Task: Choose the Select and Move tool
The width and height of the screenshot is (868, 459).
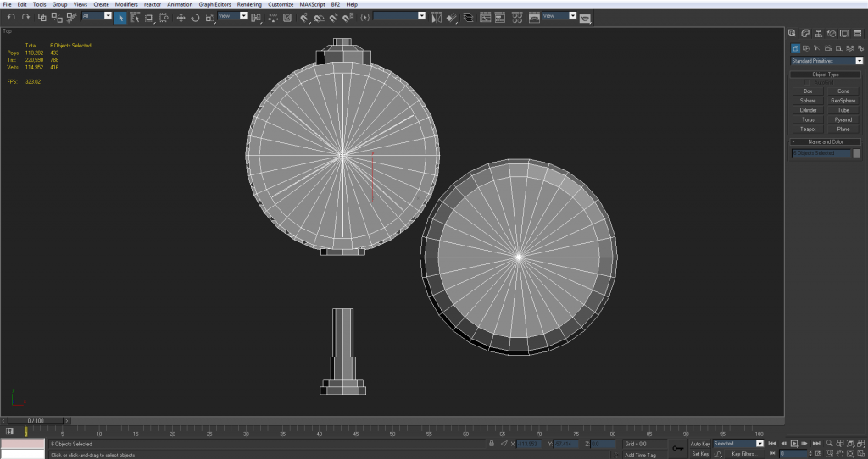Action: pos(181,17)
